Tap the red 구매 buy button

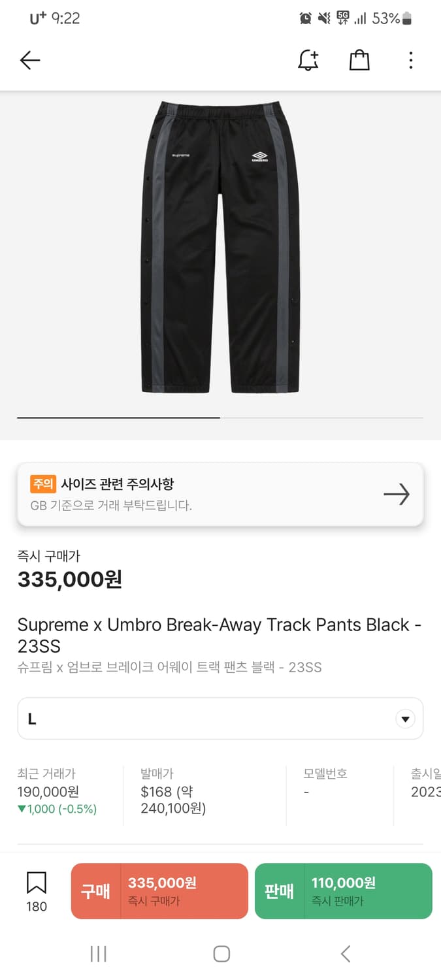click(159, 891)
